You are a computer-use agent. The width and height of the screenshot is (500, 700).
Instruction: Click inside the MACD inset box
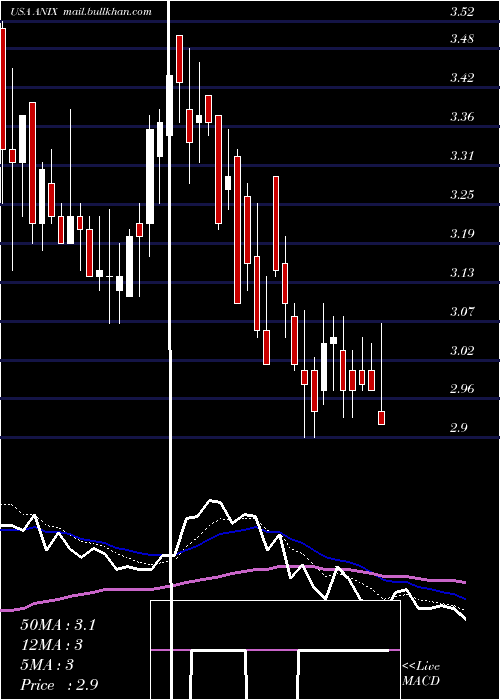pos(275,650)
